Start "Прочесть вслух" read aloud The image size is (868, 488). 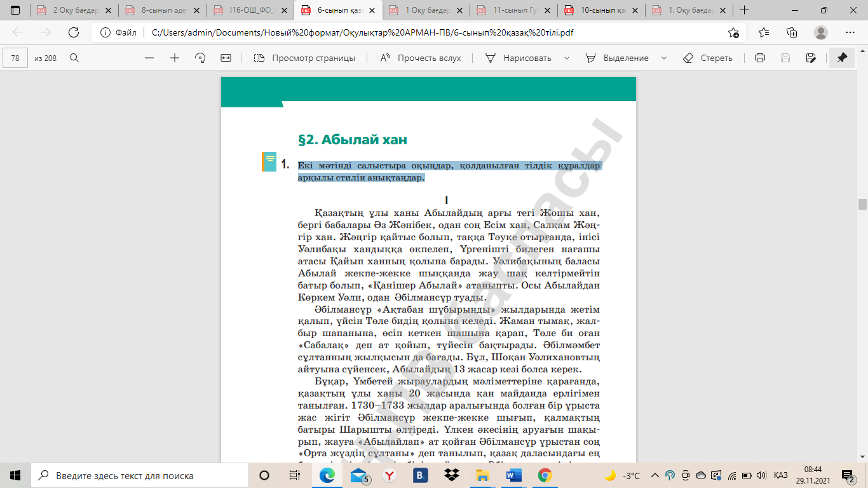(x=421, y=58)
